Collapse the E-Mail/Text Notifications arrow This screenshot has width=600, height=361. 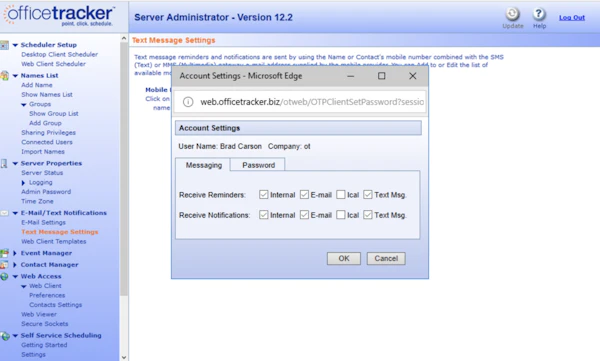[x=15, y=213]
